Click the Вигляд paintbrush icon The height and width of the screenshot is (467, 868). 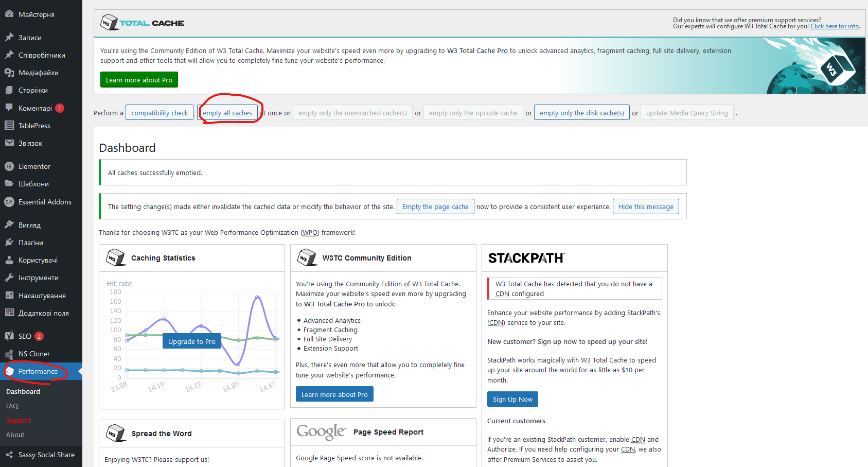click(x=9, y=225)
